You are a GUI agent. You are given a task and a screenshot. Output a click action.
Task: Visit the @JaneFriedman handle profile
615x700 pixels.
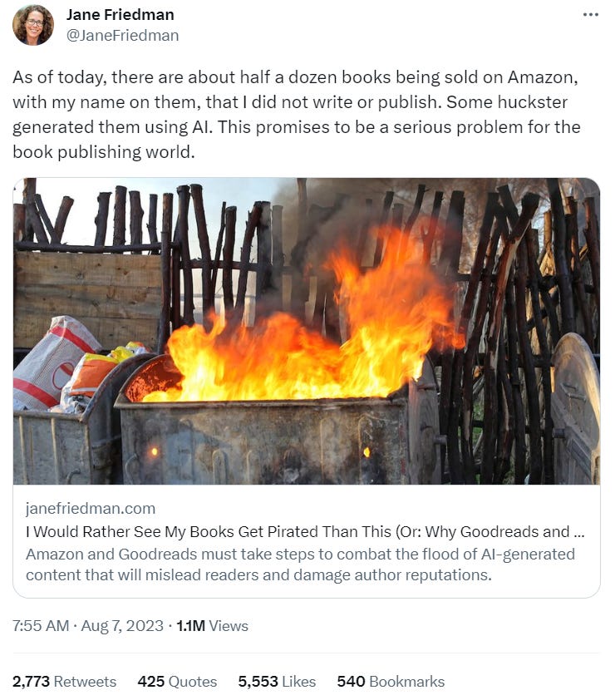(122, 35)
